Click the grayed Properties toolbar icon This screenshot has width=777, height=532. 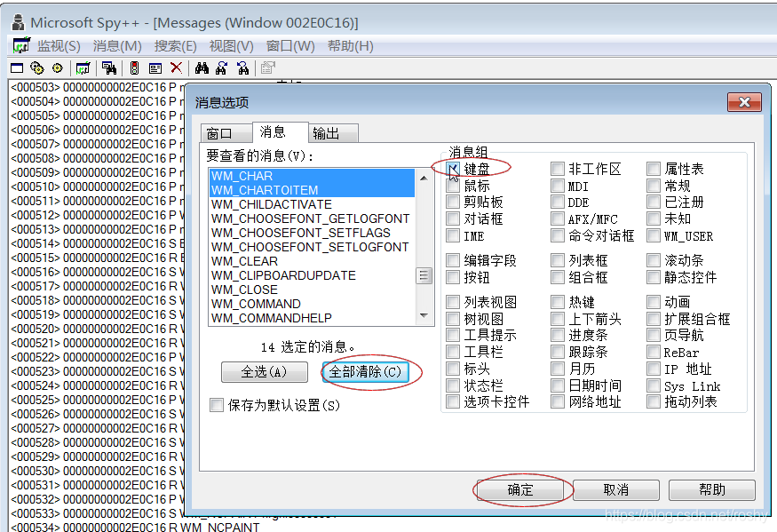coord(268,67)
